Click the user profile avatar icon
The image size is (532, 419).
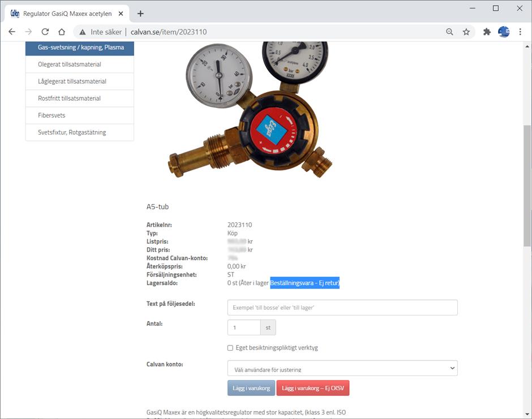(x=504, y=32)
